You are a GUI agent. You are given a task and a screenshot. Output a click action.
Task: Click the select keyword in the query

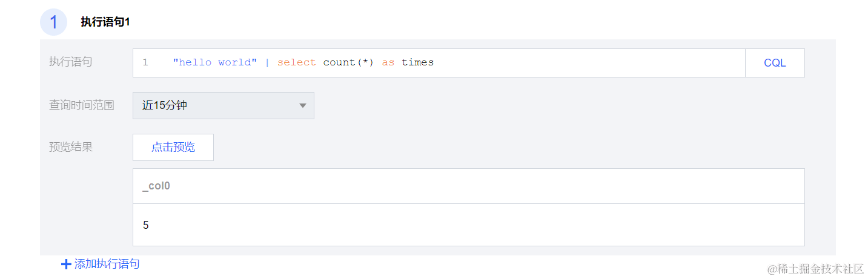pos(297,63)
